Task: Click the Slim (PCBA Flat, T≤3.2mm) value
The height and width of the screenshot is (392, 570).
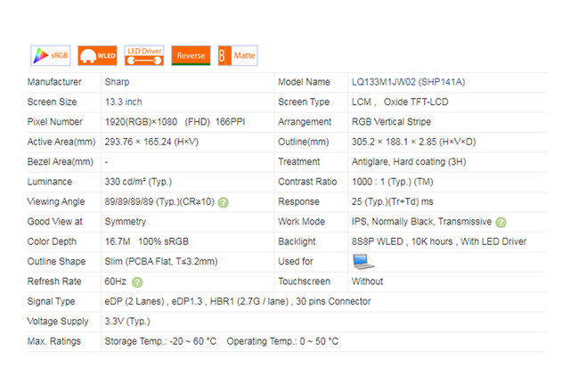Action: coord(161,262)
